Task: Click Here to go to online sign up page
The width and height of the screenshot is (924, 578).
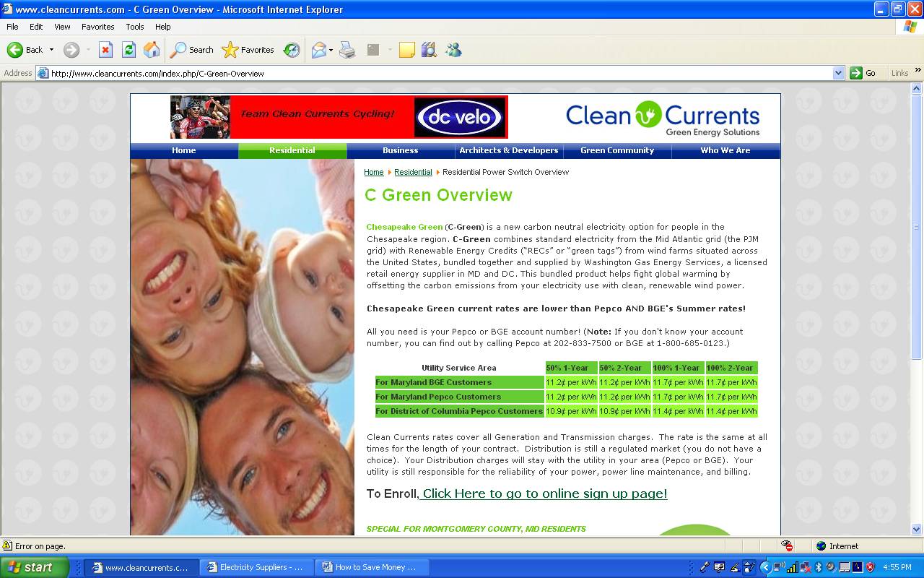Action: (544, 493)
